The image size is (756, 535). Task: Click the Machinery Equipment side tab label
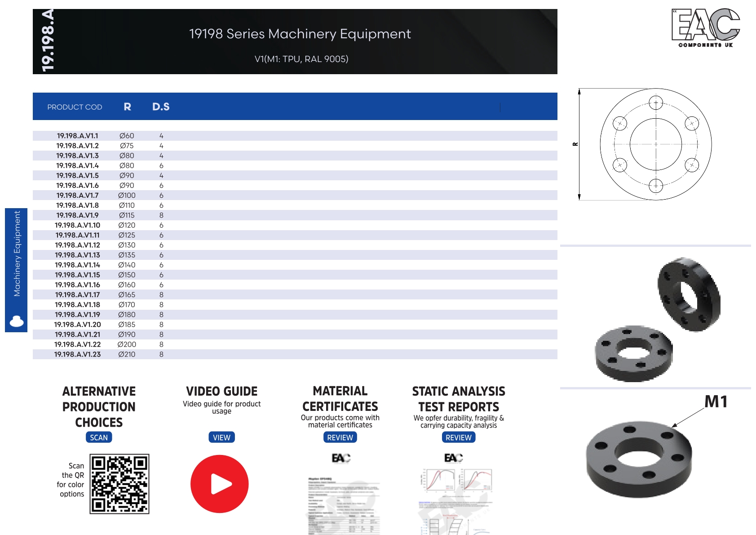pos(17,254)
